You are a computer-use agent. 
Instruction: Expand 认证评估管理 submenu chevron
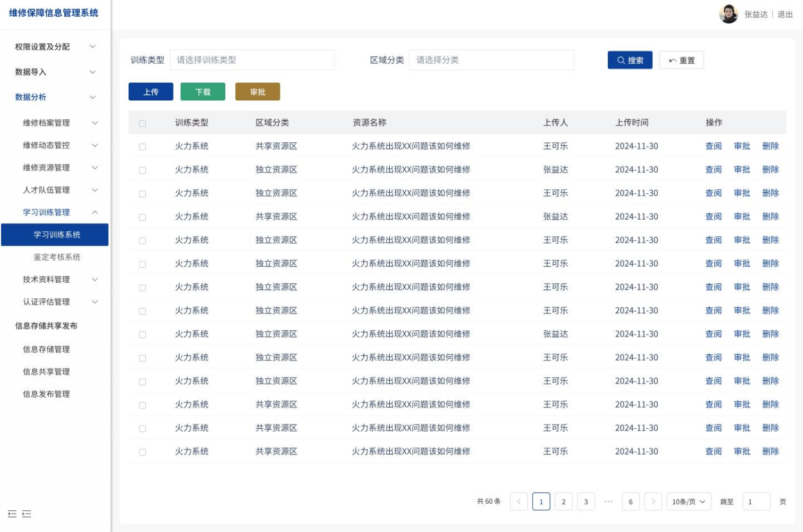click(x=95, y=302)
